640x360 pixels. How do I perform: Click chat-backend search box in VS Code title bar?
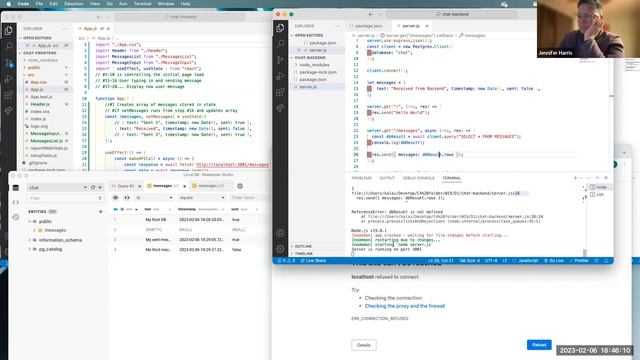pos(451,14)
